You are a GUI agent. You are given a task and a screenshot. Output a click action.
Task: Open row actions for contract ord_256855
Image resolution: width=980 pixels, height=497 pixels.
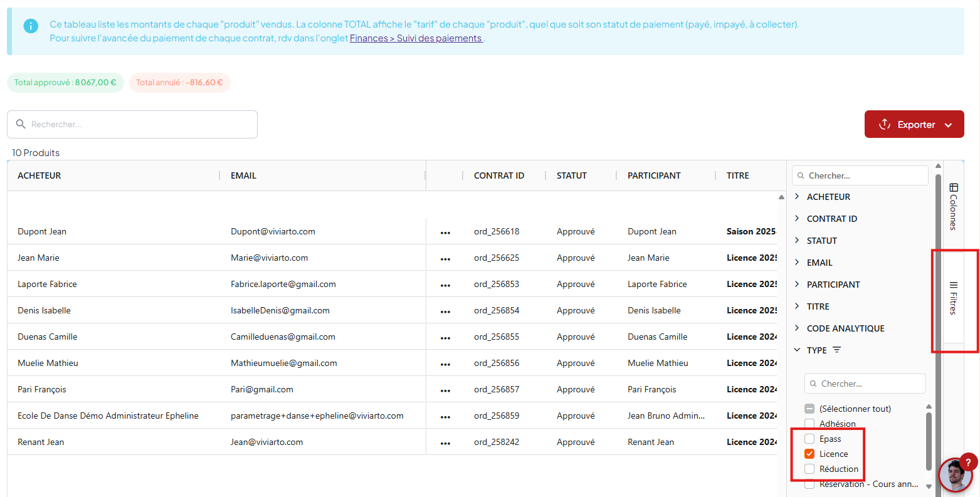pos(445,337)
